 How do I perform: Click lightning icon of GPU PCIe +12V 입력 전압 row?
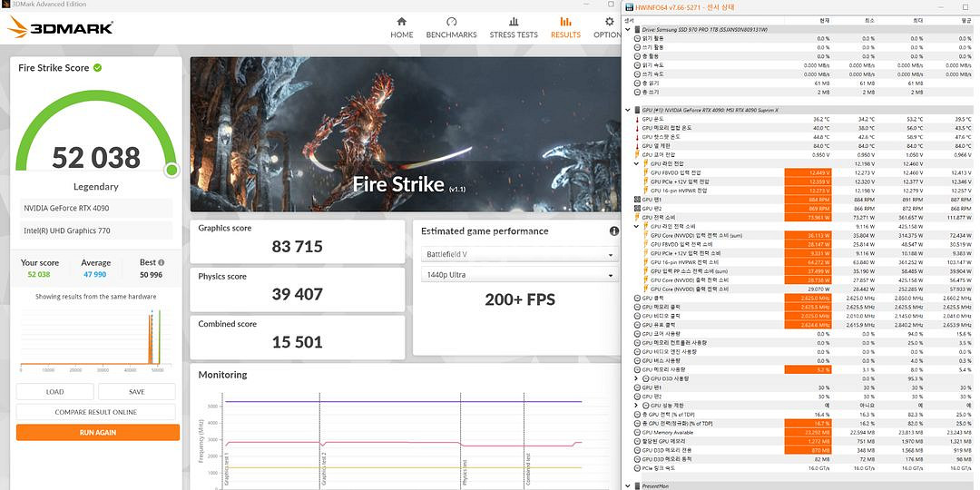(x=646, y=181)
